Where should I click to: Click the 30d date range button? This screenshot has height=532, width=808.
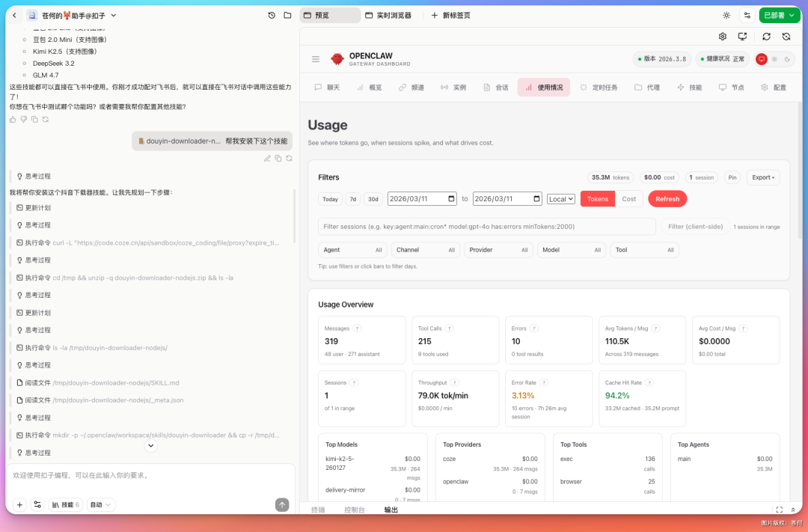click(373, 199)
